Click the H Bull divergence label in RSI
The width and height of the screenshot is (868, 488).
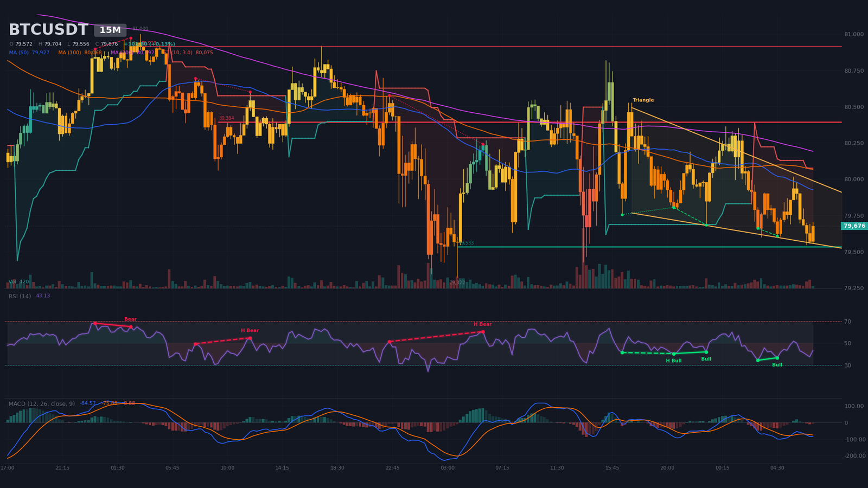tap(674, 361)
